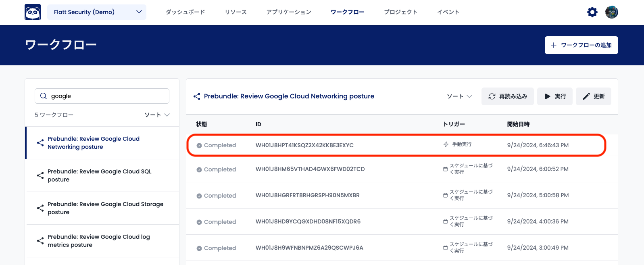This screenshot has width=644, height=265.
Task: Click the 開始日時 column header
Action: coord(519,124)
